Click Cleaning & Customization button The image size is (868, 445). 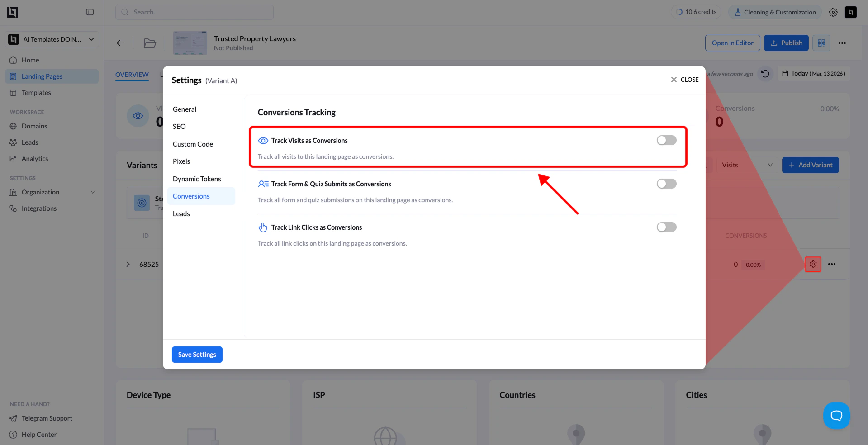point(775,12)
